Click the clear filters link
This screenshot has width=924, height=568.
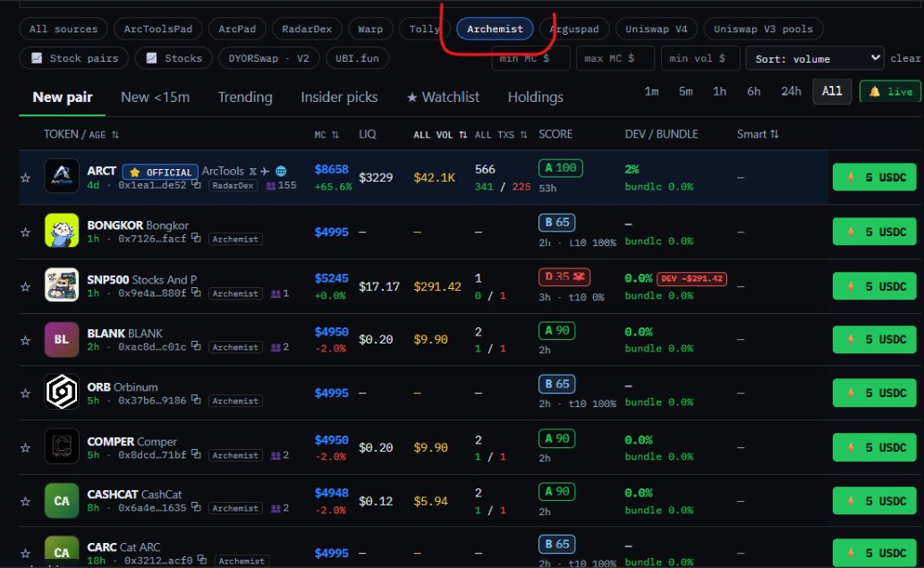[x=905, y=58]
